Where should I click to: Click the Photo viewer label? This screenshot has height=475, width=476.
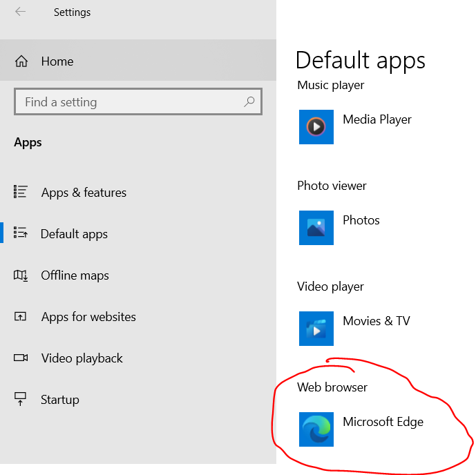[x=332, y=186]
